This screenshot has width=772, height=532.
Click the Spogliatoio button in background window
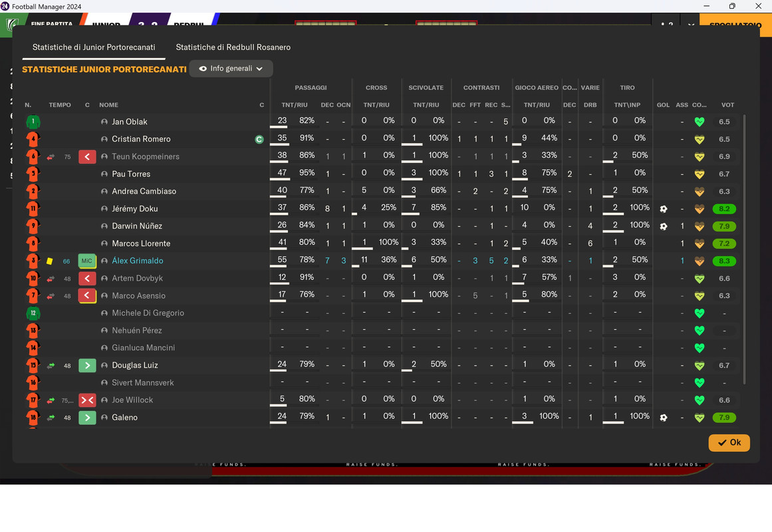(735, 25)
